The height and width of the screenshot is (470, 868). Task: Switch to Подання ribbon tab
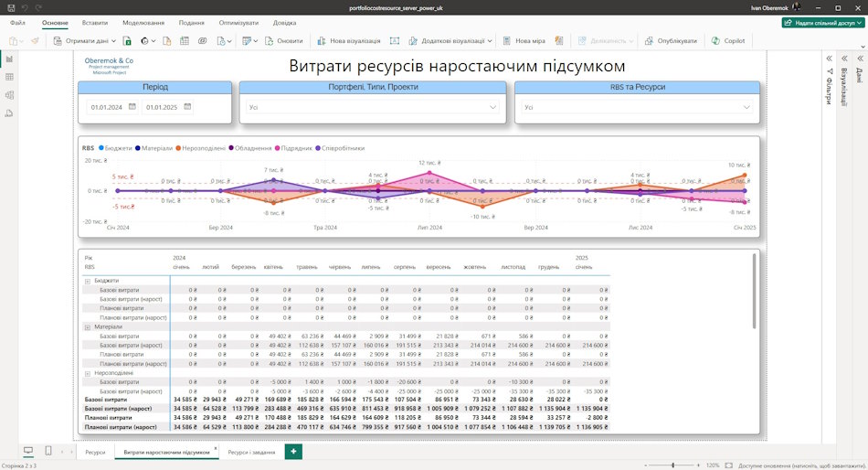tap(192, 23)
